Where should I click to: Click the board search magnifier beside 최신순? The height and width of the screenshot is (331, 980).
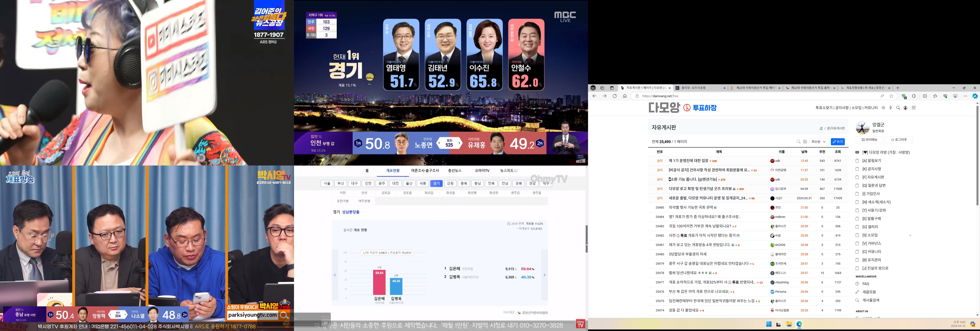pyautogui.click(x=799, y=142)
